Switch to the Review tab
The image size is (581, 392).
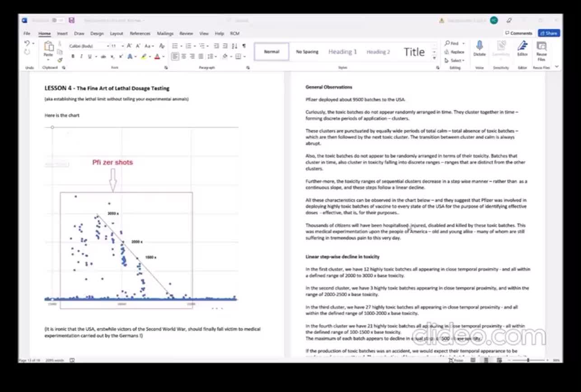(x=186, y=33)
